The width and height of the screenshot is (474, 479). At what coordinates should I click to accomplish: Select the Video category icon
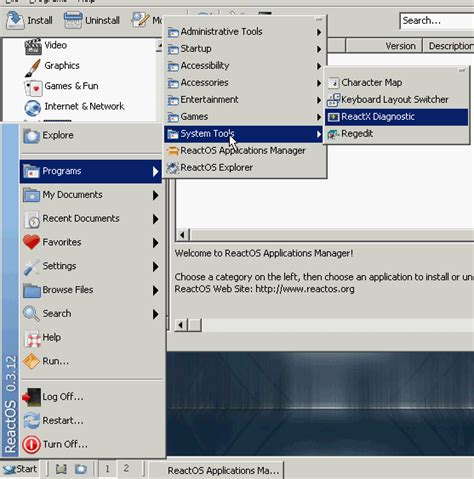coord(33,46)
